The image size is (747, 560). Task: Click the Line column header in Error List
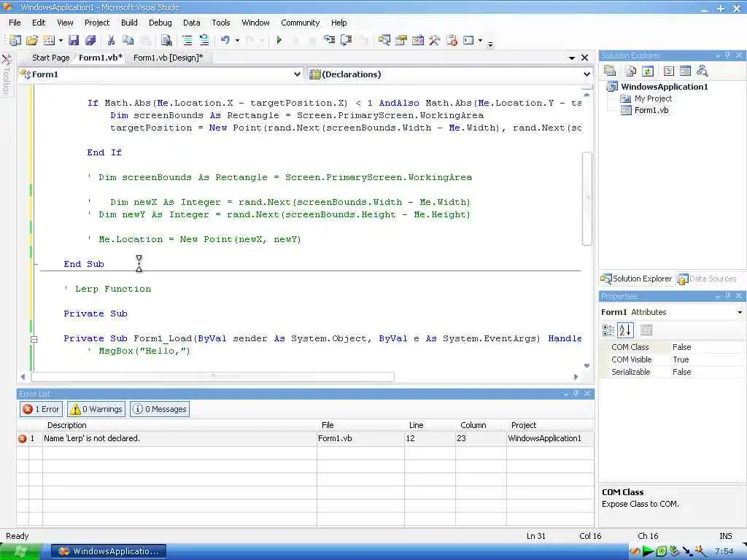tap(430, 425)
